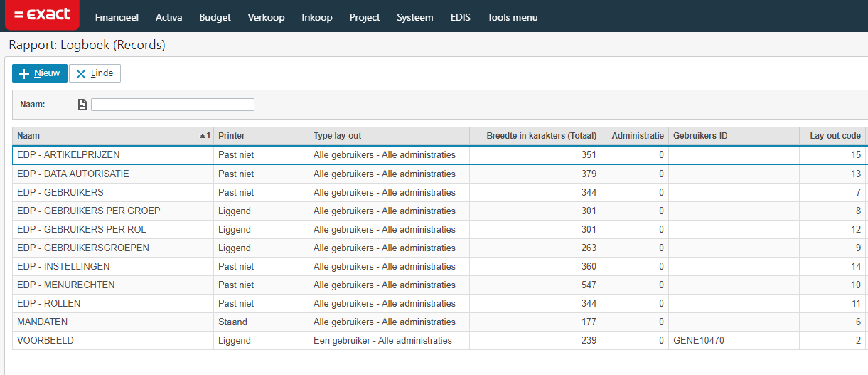The height and width of the screenshot is (375, 868).
Task: Sort by Breedte in karakters (Totaal) header
Action: pos(535,136)
